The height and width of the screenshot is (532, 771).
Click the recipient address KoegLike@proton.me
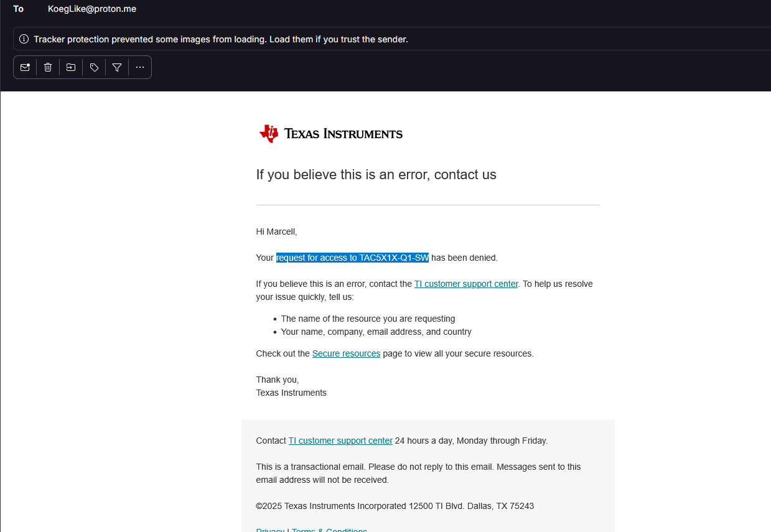[x=91, y=9]
